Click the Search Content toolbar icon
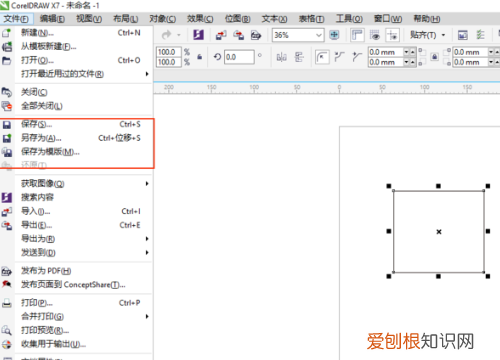 point(198,35)
